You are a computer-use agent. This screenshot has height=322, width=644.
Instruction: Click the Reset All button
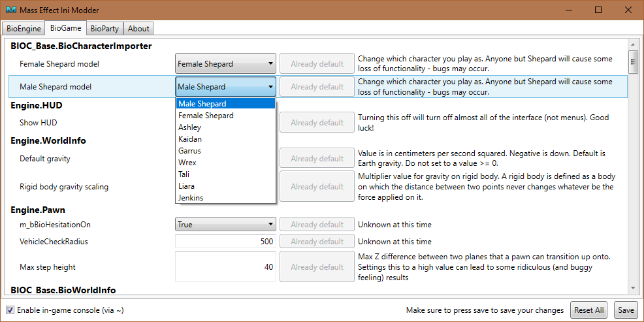coord(589,310)
